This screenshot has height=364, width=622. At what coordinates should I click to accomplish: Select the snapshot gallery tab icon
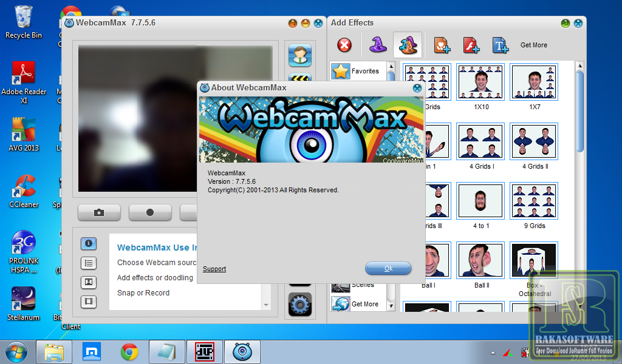(89, 282)
